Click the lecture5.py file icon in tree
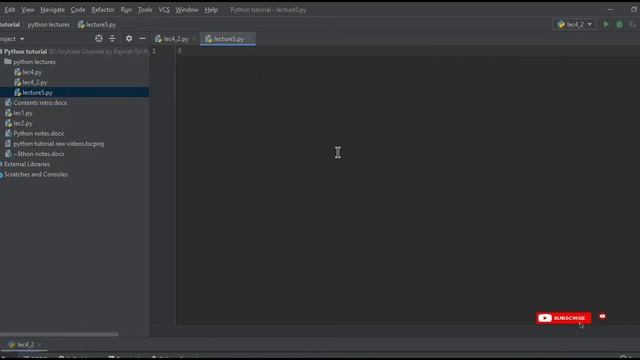Screen dimensions: 640x360 pyautogui.click(x=18, y=93)
